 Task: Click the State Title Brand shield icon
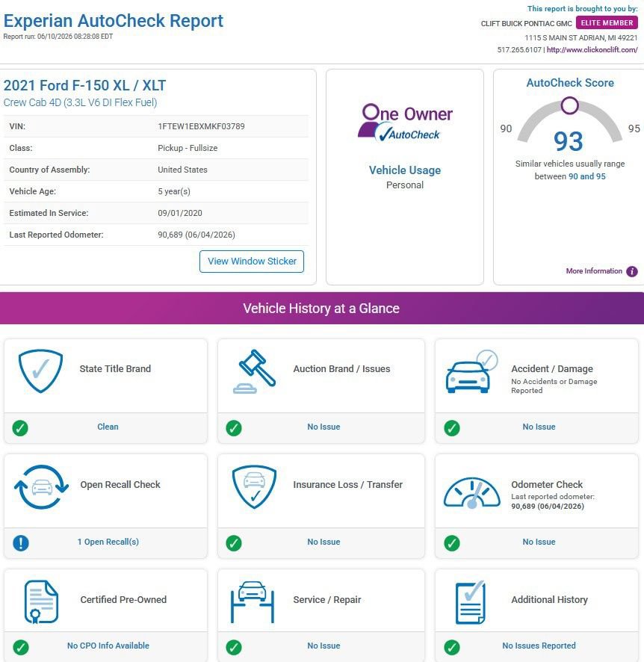pyautogui.click(x=40, y=371)
